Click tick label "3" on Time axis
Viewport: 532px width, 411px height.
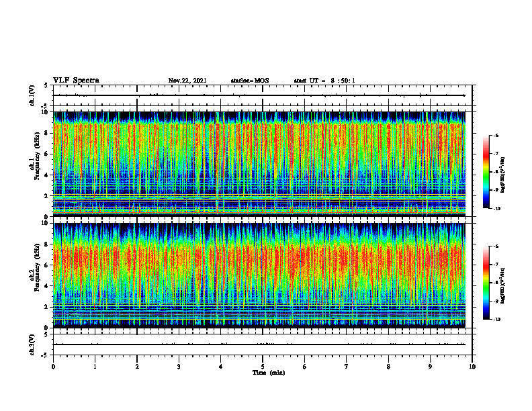pos(179,367)
